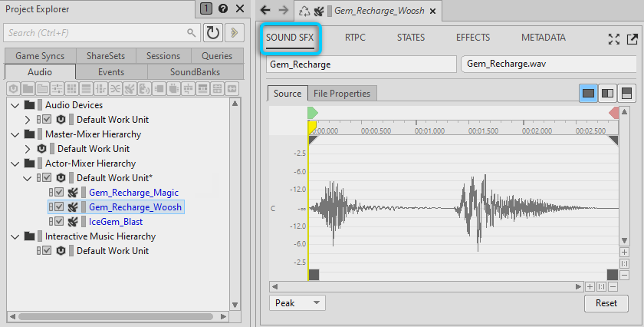Click the vertical zoom-out minus beside the waveform

[625, 275]
